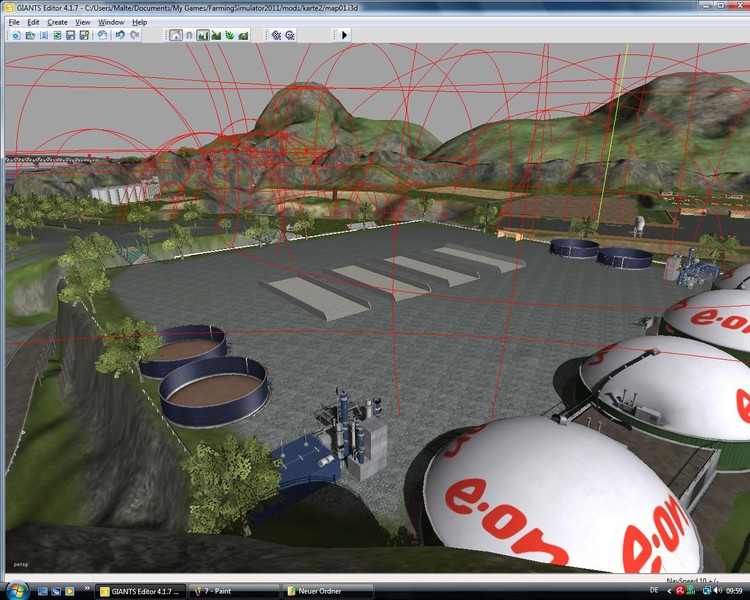Click the New scene toolbar icon
Image resolution: width=750 pixels, height=600 pixels.
click(x=16, y=35)
